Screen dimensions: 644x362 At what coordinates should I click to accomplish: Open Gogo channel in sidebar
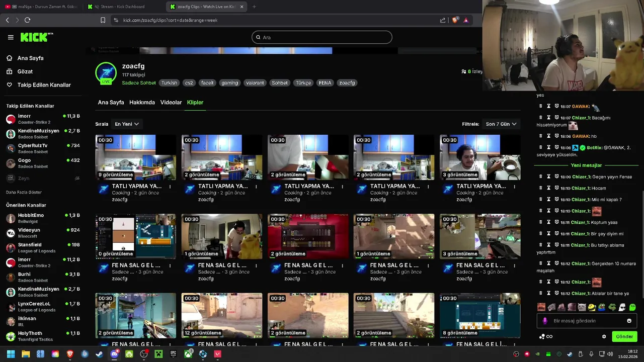click(x=43, y=163)
